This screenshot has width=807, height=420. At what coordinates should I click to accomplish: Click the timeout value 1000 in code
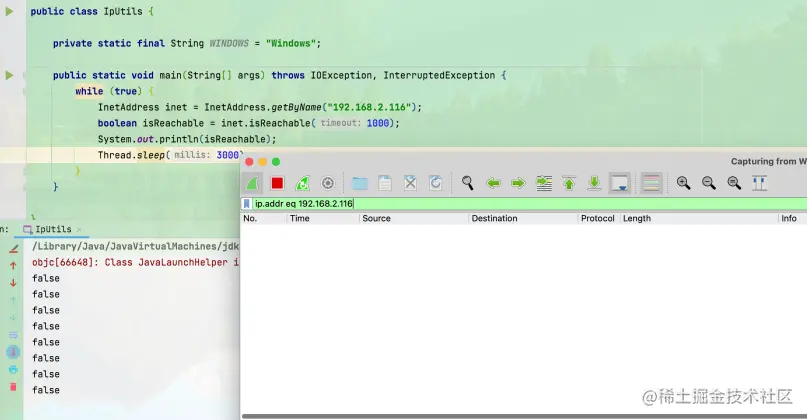378,123
